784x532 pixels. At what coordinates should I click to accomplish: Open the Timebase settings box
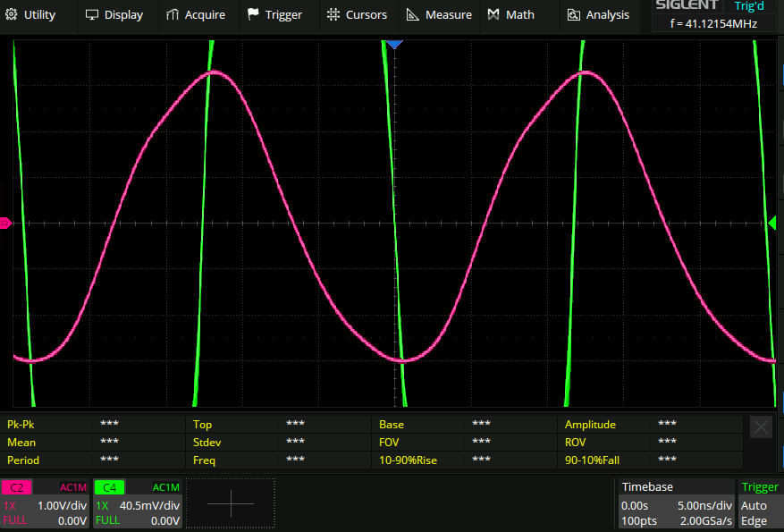(676, 503)
